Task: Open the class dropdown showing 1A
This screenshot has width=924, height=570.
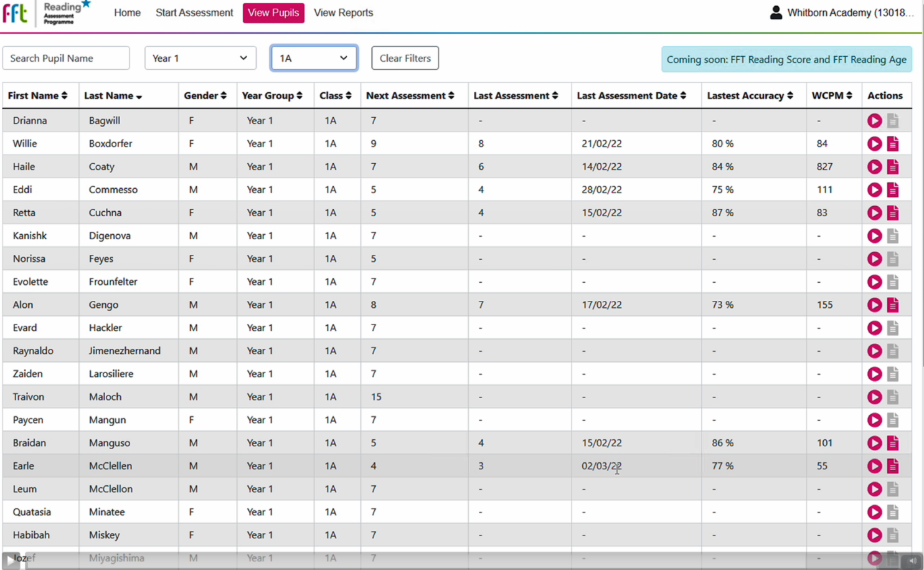Action: pos(313,57)
